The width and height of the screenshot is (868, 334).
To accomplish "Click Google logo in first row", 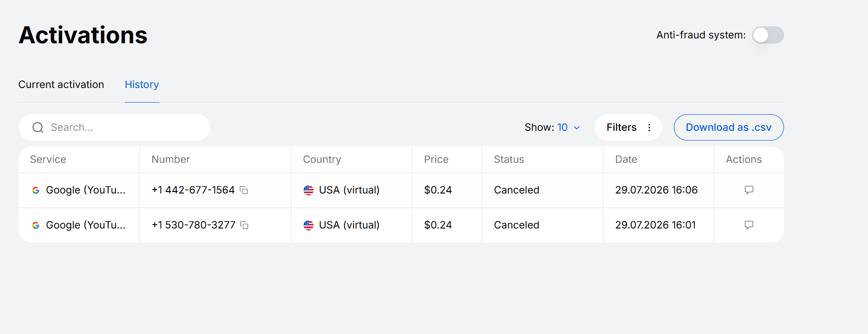I will [35, 190].
